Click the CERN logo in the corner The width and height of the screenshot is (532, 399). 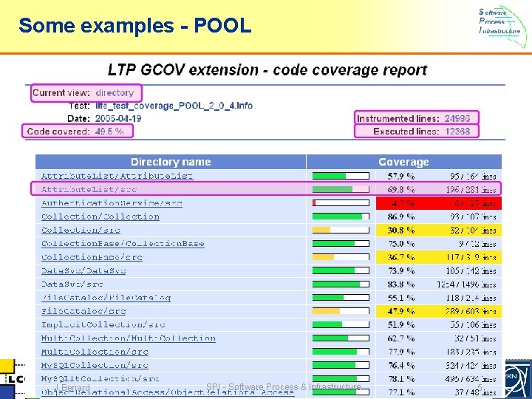tap(519, 379)
